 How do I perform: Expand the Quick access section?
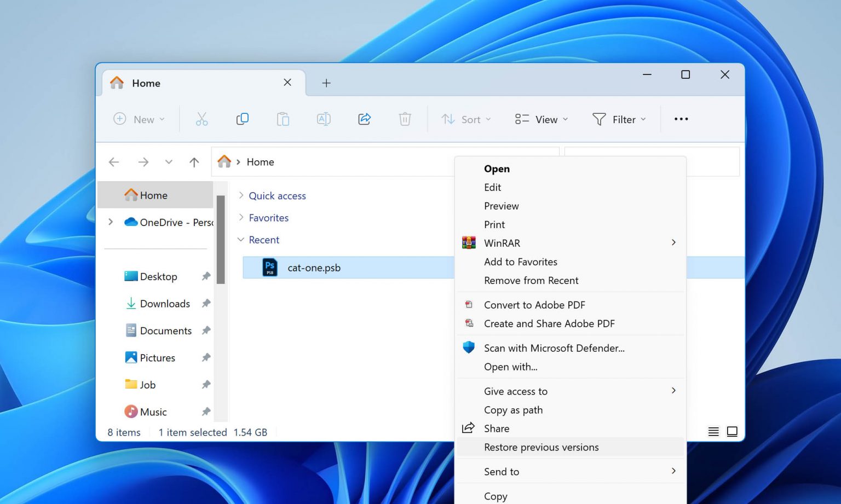coord(241,195)
